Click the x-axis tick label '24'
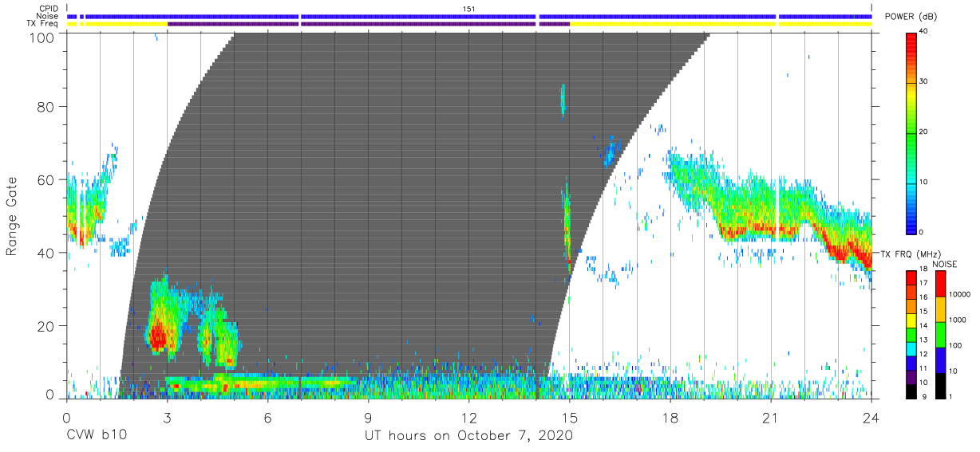 pyautogui.click(x=871, y=417)
